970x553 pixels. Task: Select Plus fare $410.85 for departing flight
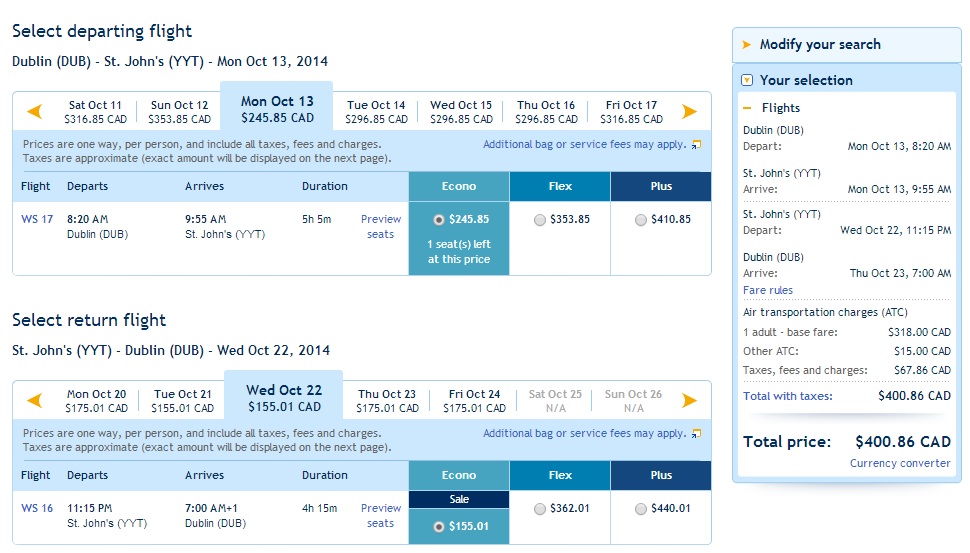pos(641,220)
